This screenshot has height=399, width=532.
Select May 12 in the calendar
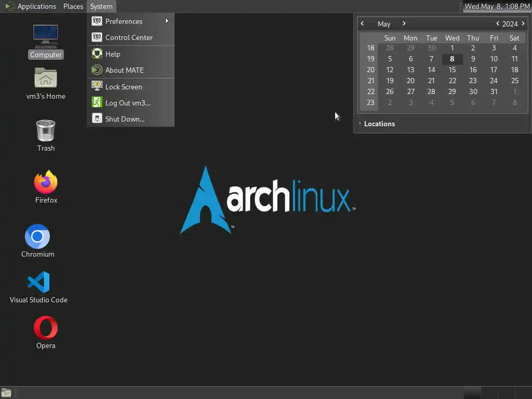[390, 70]
